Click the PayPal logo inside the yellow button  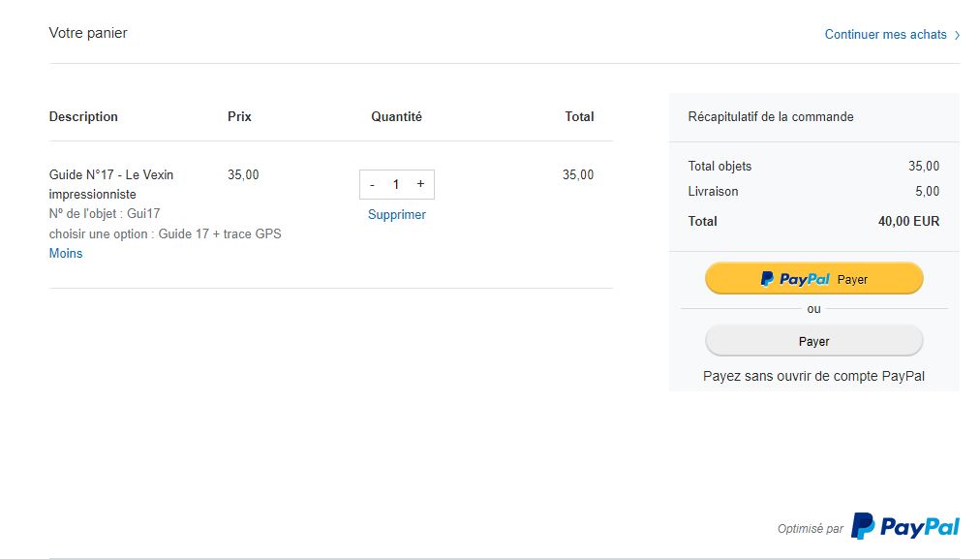point(794,279)
